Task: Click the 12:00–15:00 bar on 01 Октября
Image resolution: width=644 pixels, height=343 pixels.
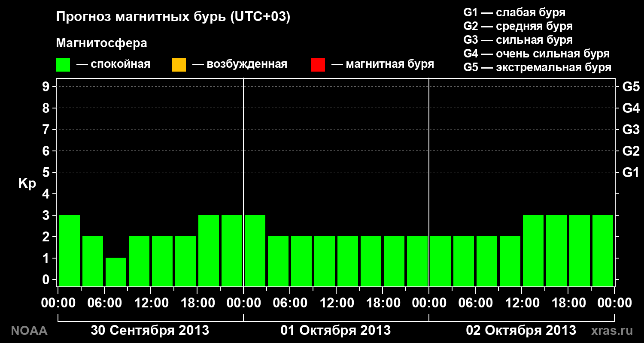Action: pos(348,261)
